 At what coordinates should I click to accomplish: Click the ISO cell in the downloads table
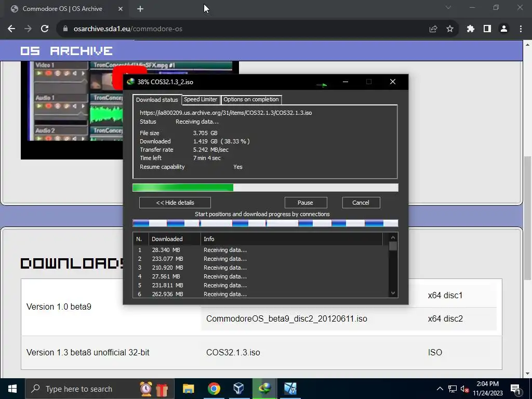435,353
